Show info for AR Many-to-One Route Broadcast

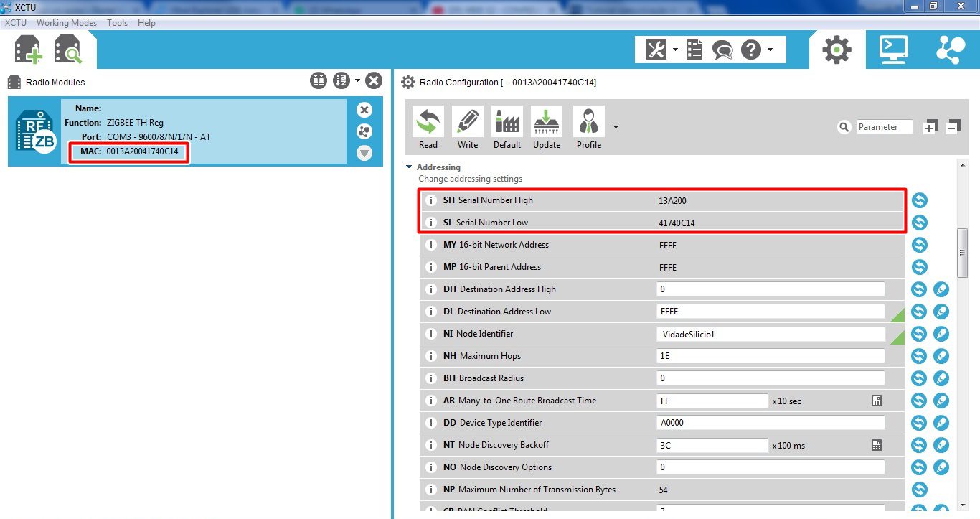coord(431,401)
